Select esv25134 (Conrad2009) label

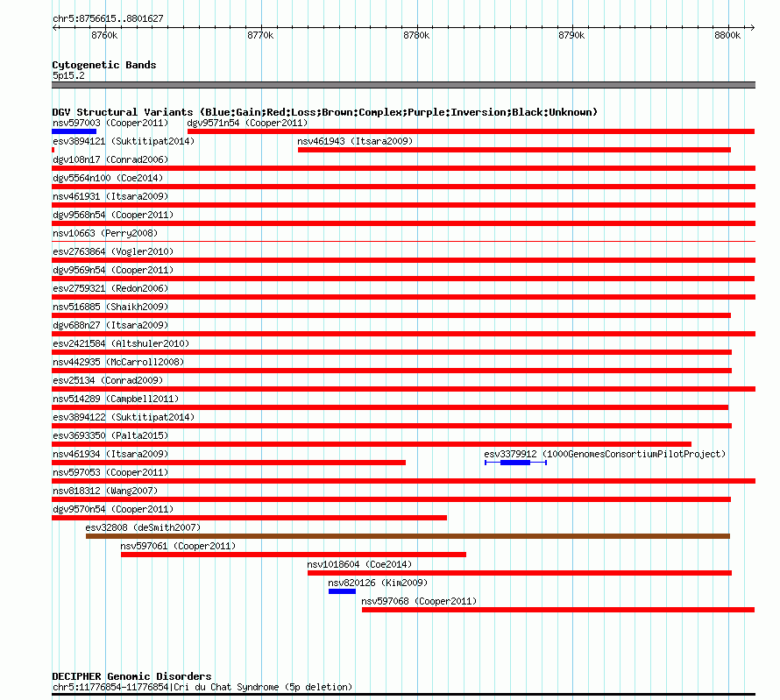[x=108, y=380]
